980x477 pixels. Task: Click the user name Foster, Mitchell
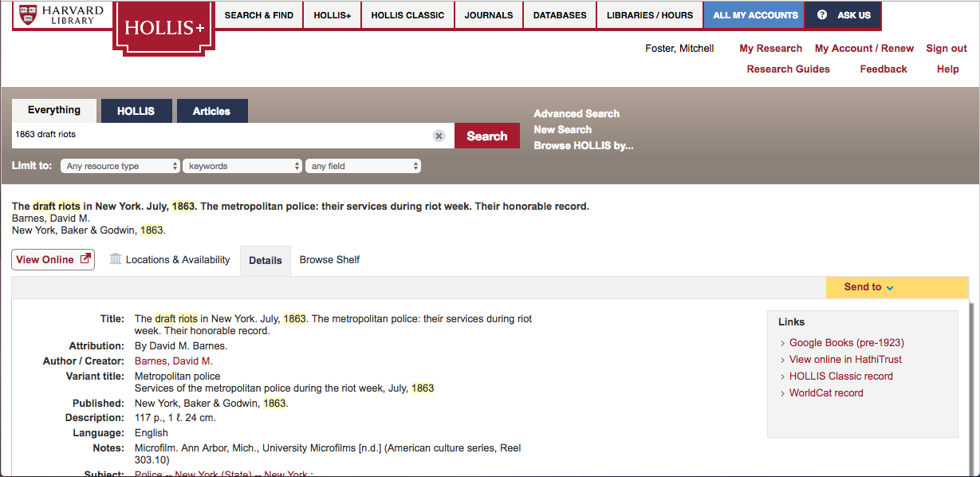point(679,49)
